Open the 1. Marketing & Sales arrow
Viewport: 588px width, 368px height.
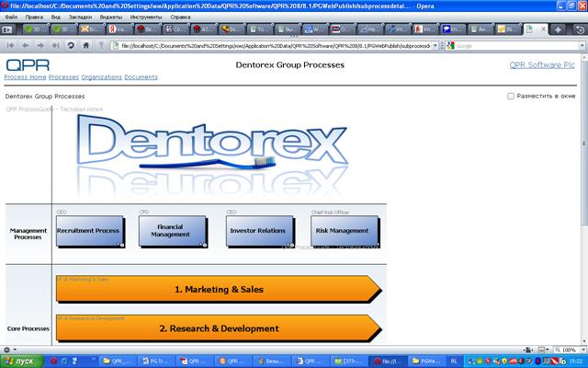pos(219,289)
